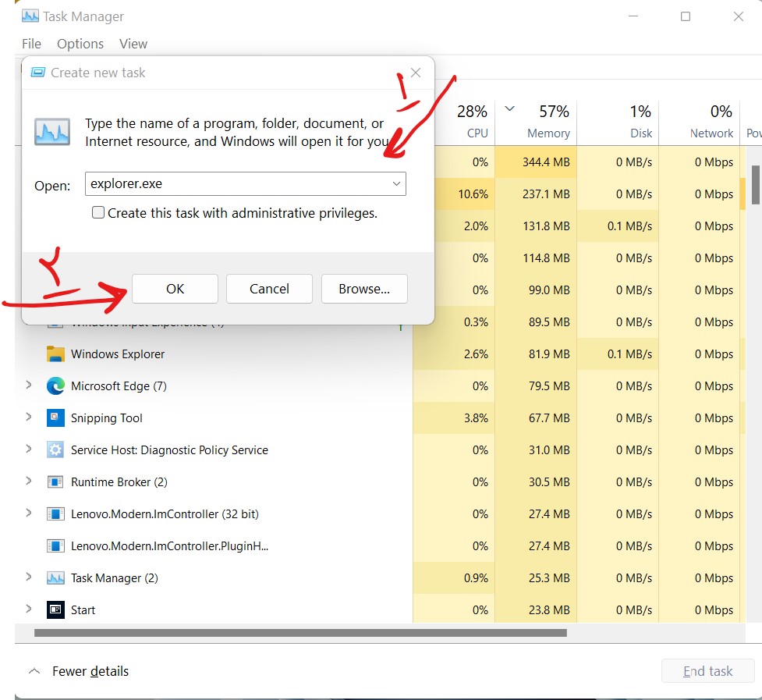
Task: Click the 89.5 MB memory cell
Action: click(x=536, y=322)
